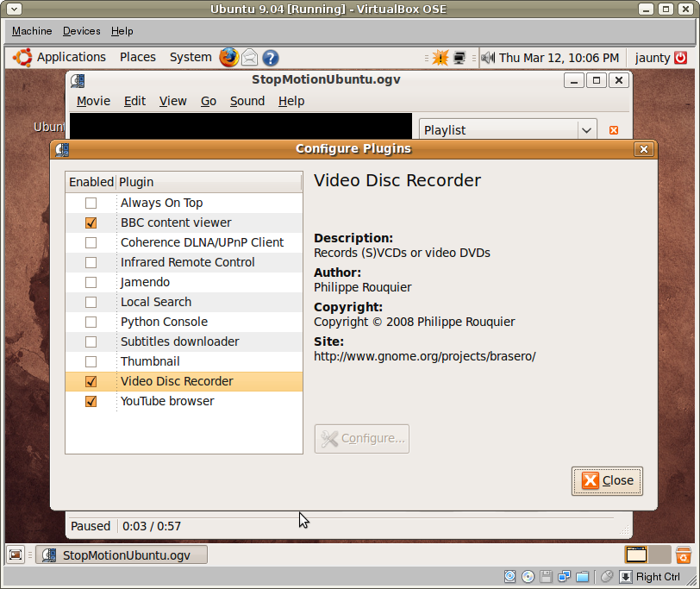Screen dimensions: 700x589
Task: Switch to the first workspace
Action: tap(636, 555)
